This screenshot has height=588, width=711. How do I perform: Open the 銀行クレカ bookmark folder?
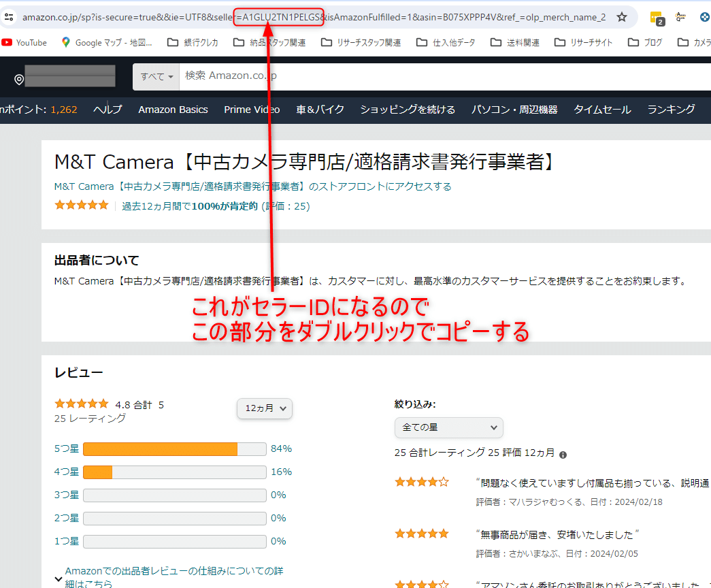pyautogui.click(x=193, y=43)
